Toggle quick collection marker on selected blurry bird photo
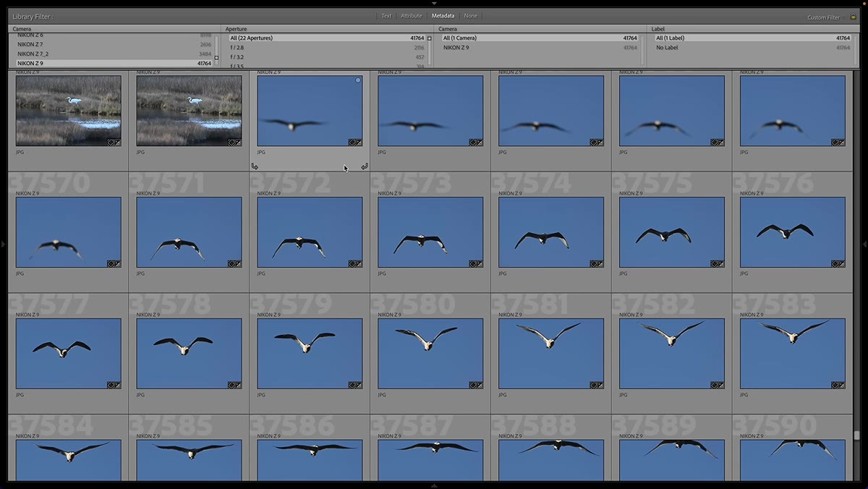This screenshot has height=489, width=868. tap(358, 80)
